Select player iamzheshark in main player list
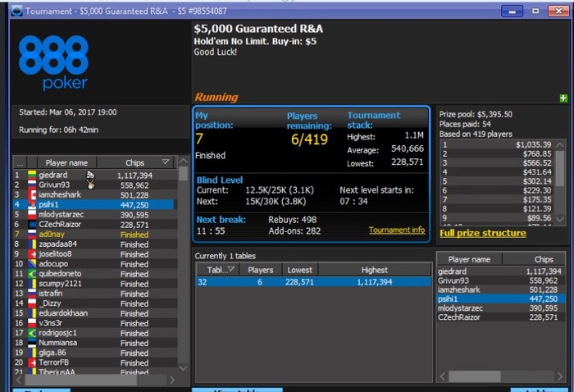Screen dimensions: 574x392 tap(93, 194)
